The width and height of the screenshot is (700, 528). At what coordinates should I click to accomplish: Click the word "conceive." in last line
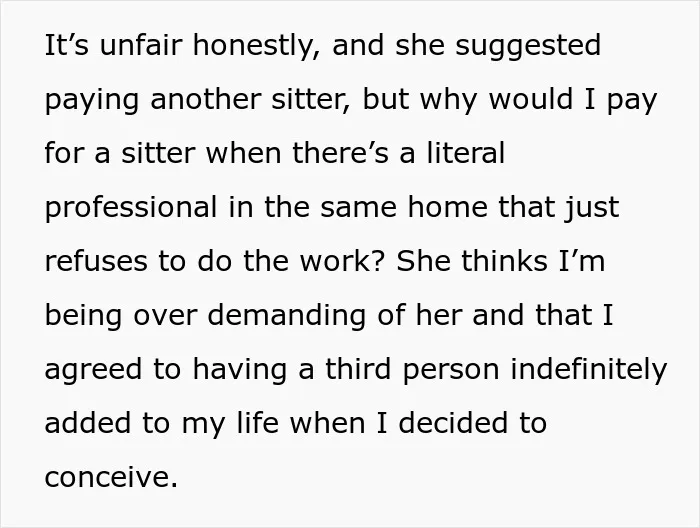[111, 477]
